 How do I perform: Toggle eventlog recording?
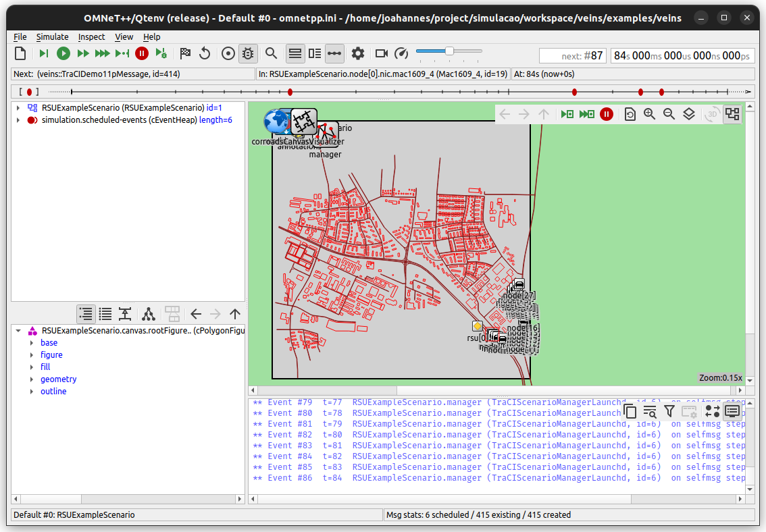pos(228,54)
